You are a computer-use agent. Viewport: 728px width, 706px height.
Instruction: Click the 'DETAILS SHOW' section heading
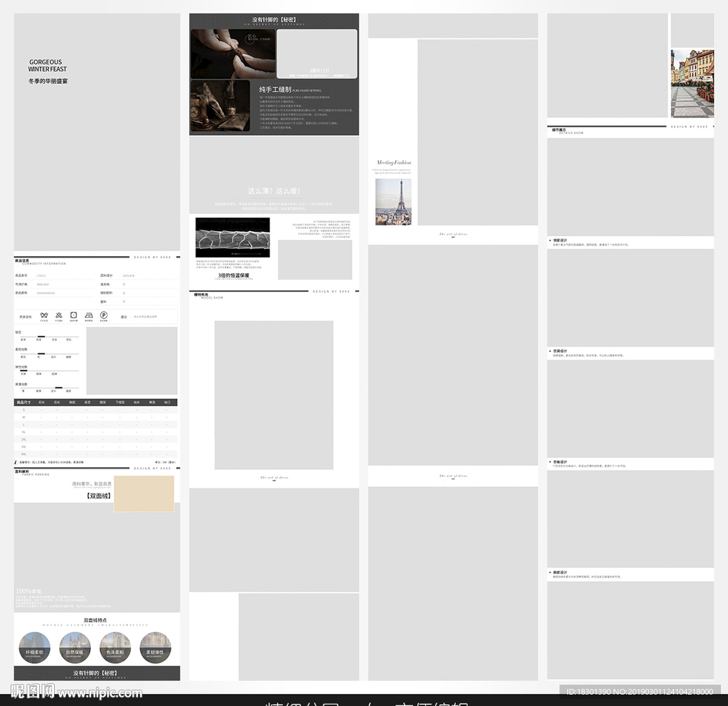(571, 133)
